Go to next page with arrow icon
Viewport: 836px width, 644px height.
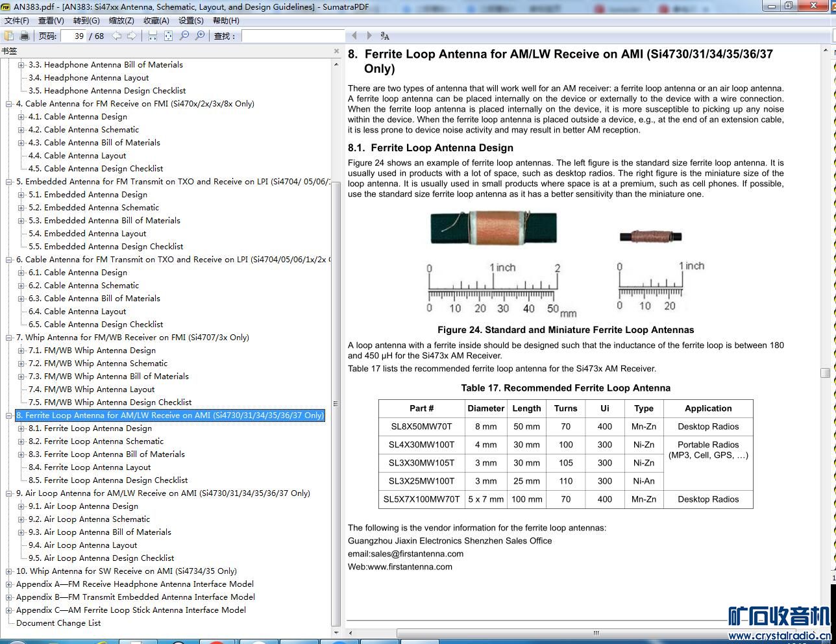pyautogui.click(x=132, y=36)
